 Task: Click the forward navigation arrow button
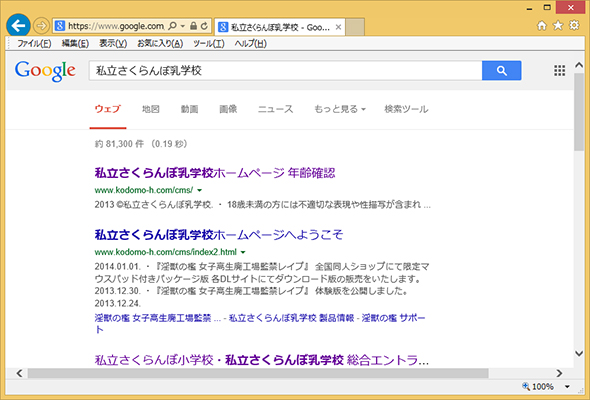(41, 26)
